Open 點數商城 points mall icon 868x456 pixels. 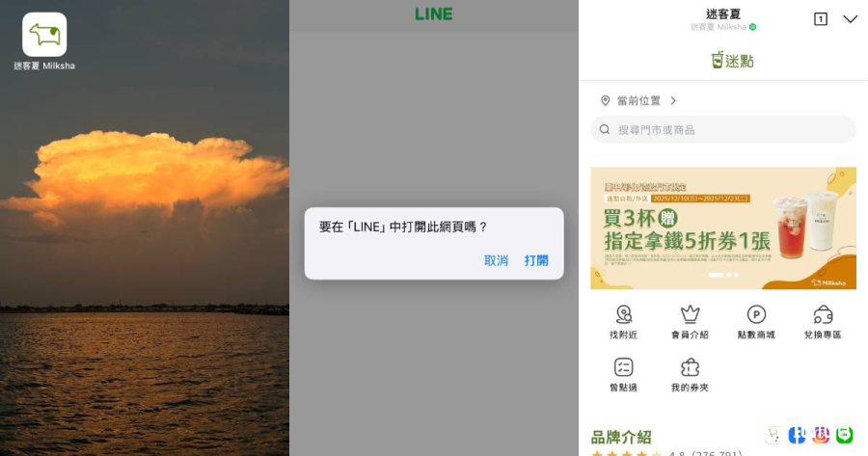[756, 322]
